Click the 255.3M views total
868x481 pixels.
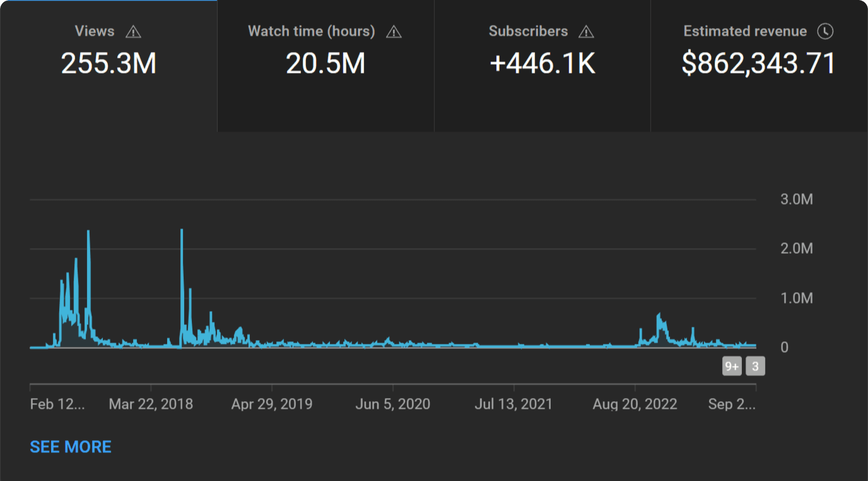[x=108, y=63]
